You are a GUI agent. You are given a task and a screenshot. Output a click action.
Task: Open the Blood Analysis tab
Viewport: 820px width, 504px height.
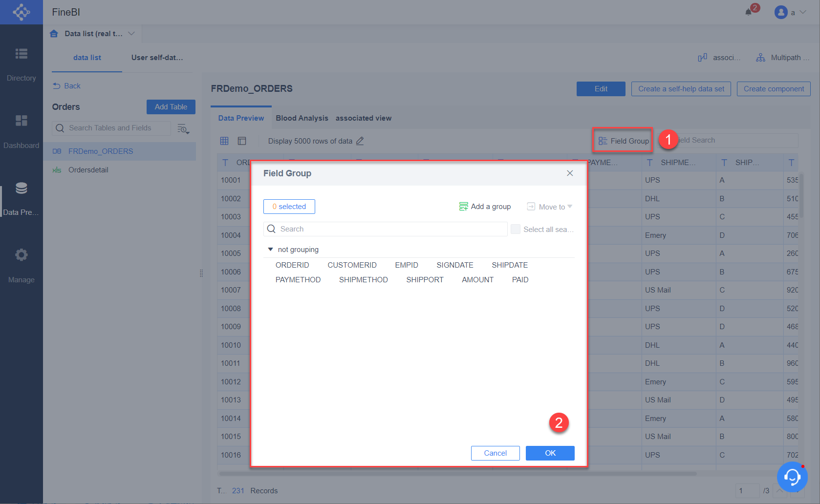click(302, 118)
